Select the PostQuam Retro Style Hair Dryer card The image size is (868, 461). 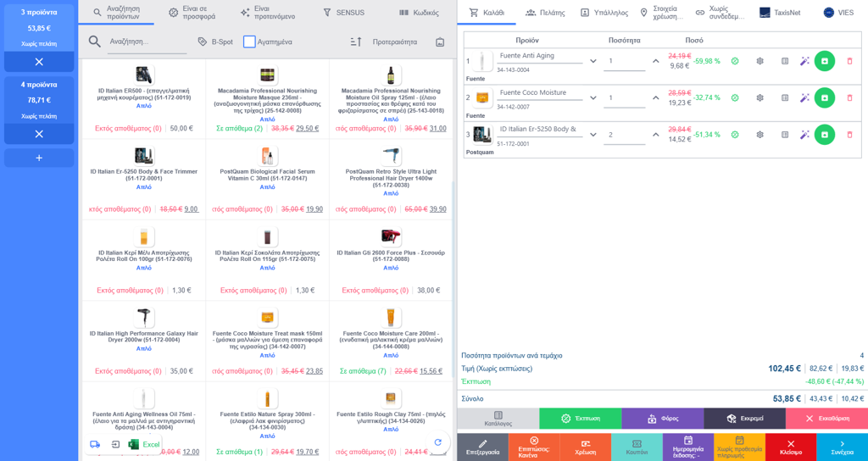[x=391, y=180]
